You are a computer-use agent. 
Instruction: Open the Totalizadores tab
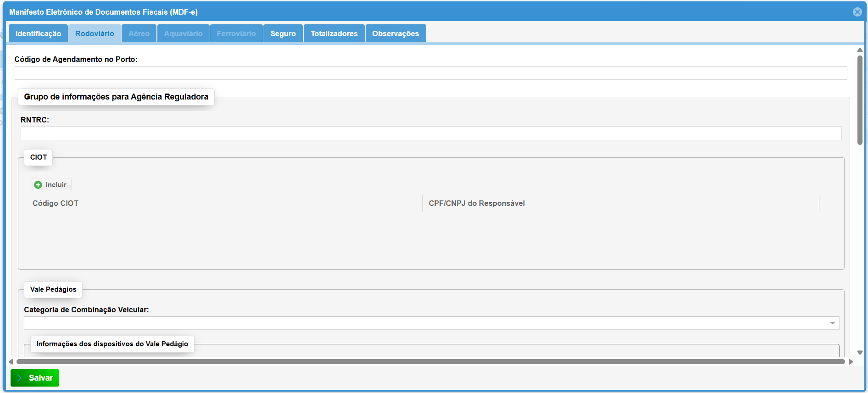[x=334, y=33]
